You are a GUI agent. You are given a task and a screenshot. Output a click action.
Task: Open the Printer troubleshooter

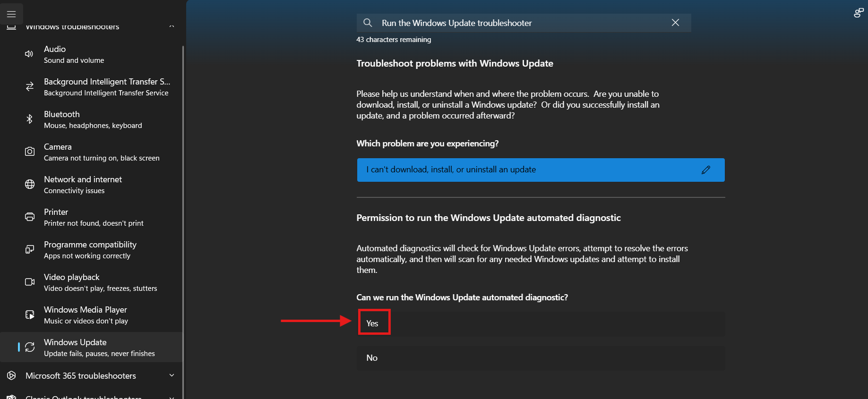tap(91, 217)
